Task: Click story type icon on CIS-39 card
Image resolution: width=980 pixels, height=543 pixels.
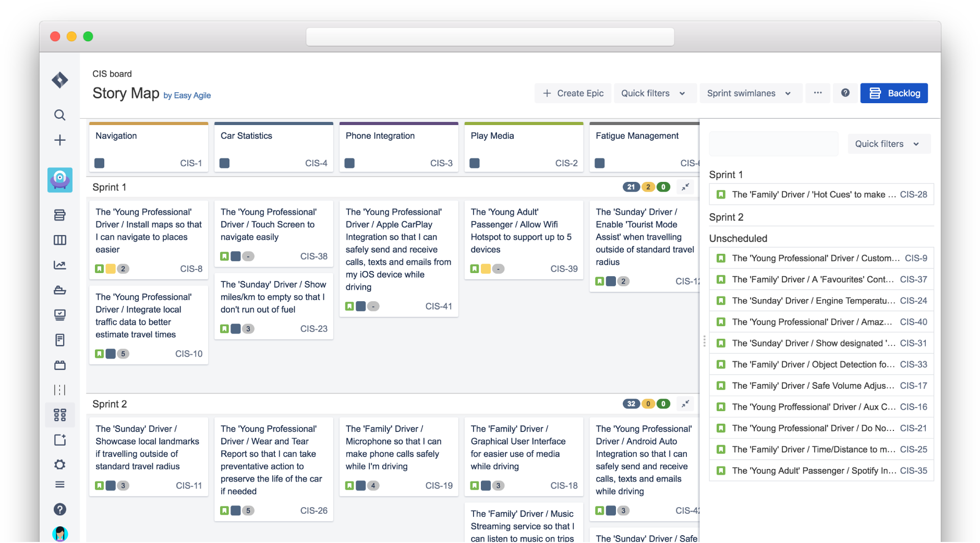Action: tap(475, 269)
